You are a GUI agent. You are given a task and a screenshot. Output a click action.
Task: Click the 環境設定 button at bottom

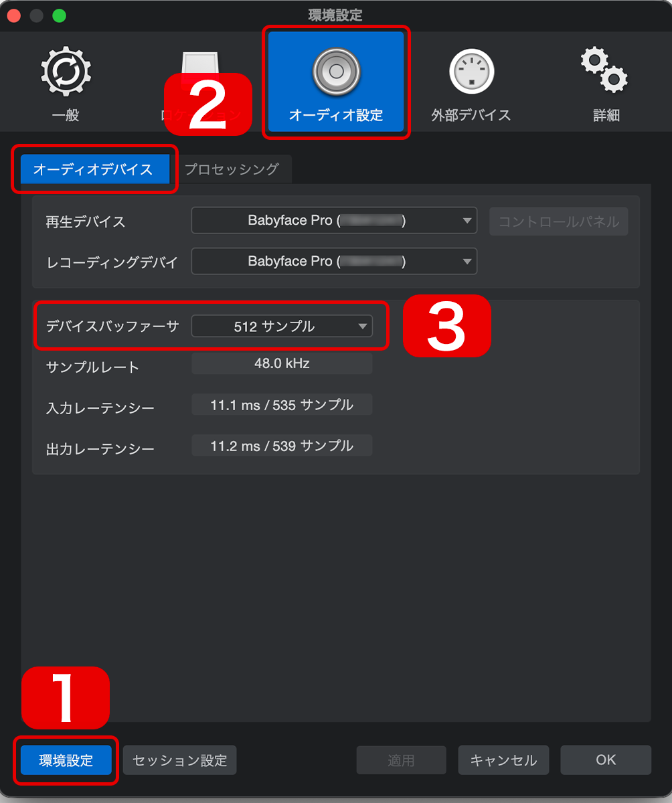click(x=66, y=760)
